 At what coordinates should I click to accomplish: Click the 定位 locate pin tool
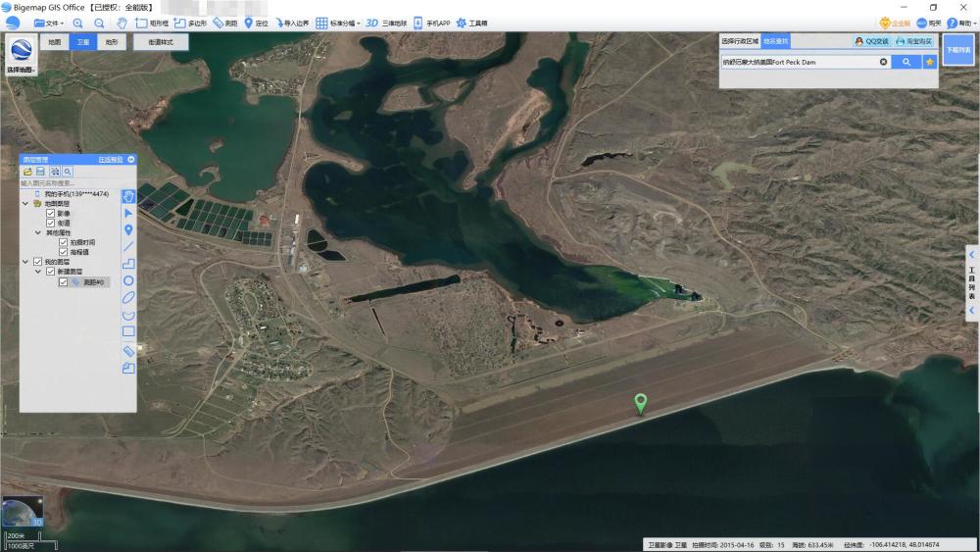[256, 24]
